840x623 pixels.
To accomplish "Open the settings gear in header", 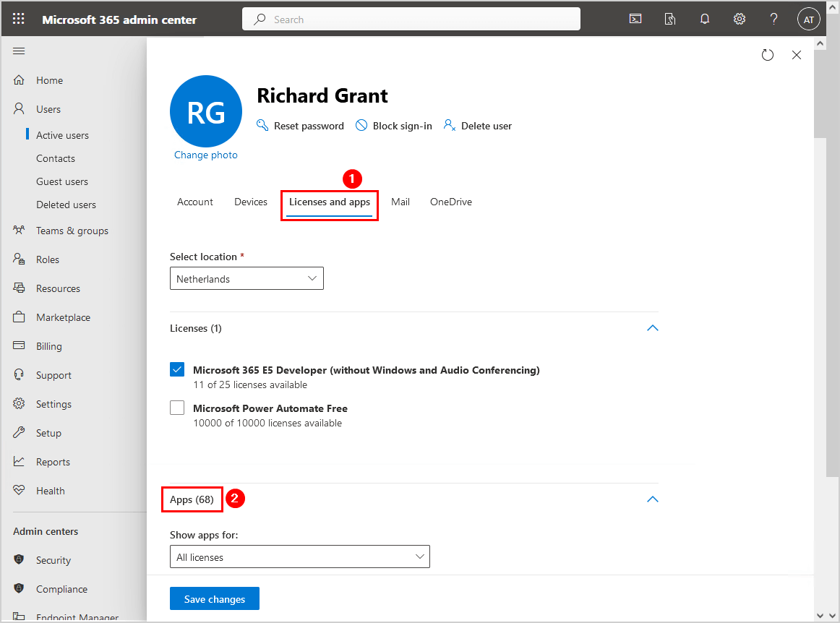I will pos(740,20).
